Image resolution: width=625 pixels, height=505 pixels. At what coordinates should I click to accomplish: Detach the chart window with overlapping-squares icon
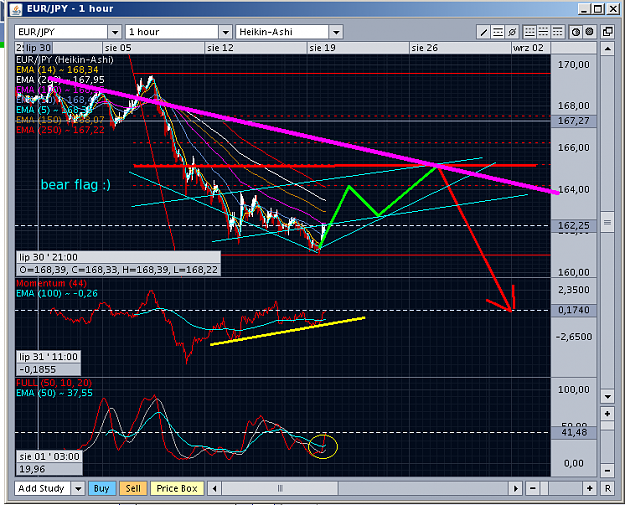[x=607, y=32]
